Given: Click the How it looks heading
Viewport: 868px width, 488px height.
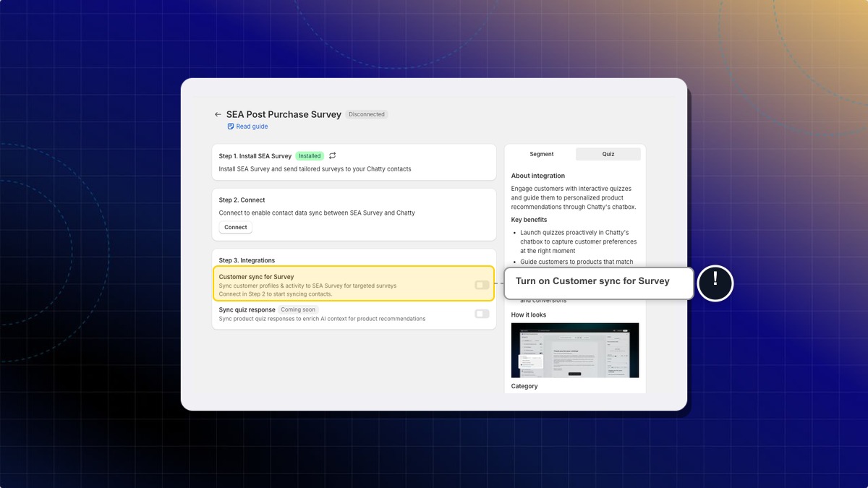Looking at the screenshot, I should [529, 314].
